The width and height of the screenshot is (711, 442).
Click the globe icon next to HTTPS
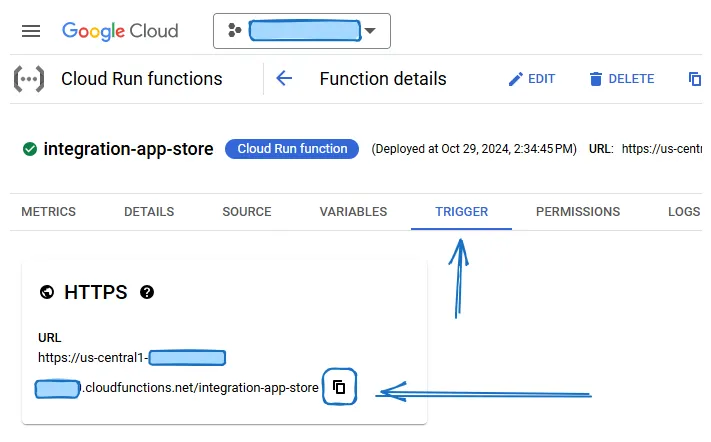[47, 292]
